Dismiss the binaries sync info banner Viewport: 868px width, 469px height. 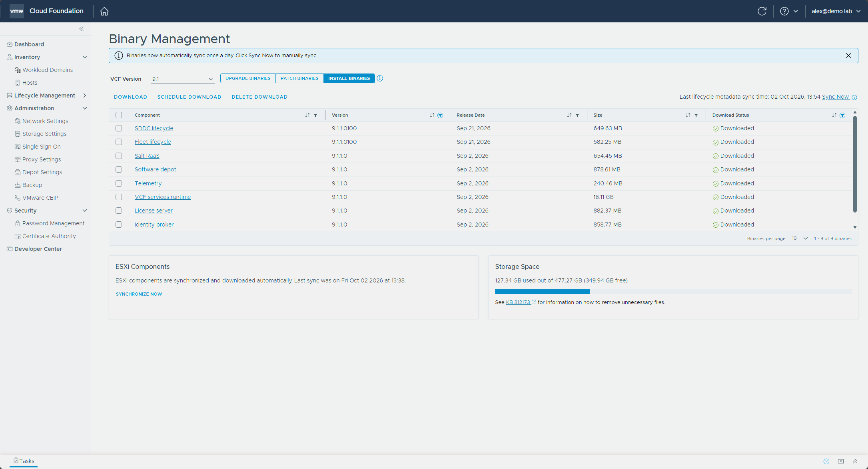pos(848,56)
